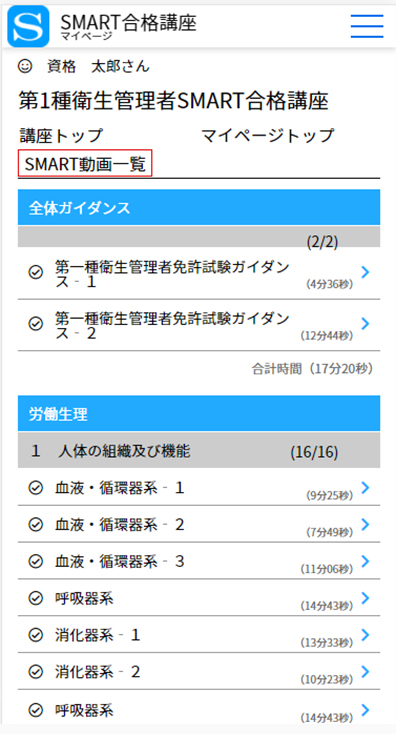Click the chevron on 消化器系-2 row
This screenshot has width=396, height=734.
[366, 672]
